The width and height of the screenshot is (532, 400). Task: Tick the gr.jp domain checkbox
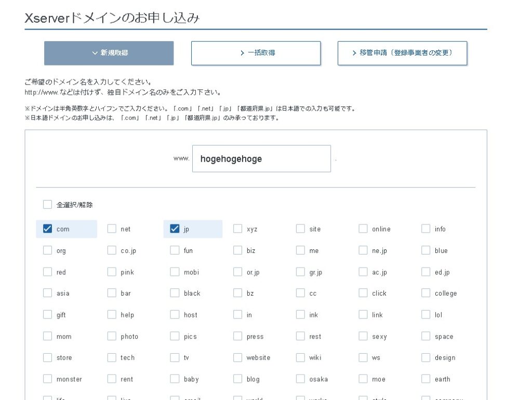[x=300, y=272]
